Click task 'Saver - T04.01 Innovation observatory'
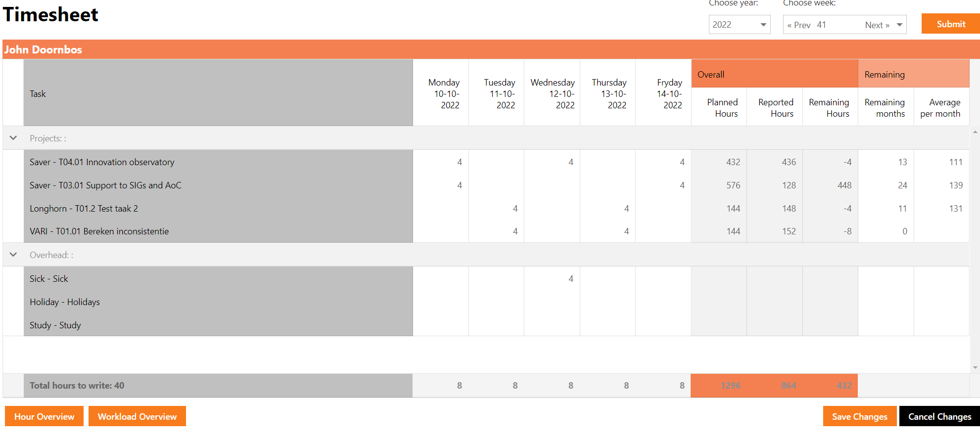This screenshot has width=980, height=442. coord(102,162)
